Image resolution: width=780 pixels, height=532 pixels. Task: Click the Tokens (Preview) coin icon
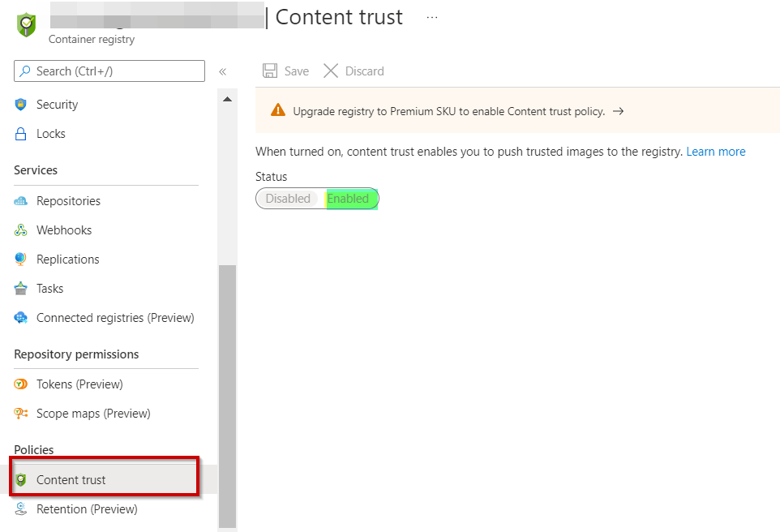click(21, 384)
